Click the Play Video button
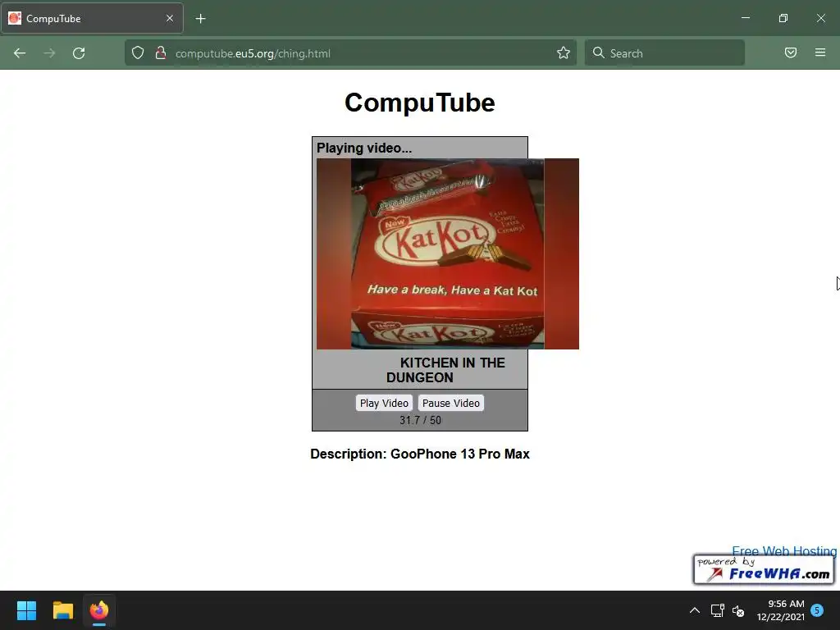The image size is (840, 630). pyautogui.click(x=384, y=403)
